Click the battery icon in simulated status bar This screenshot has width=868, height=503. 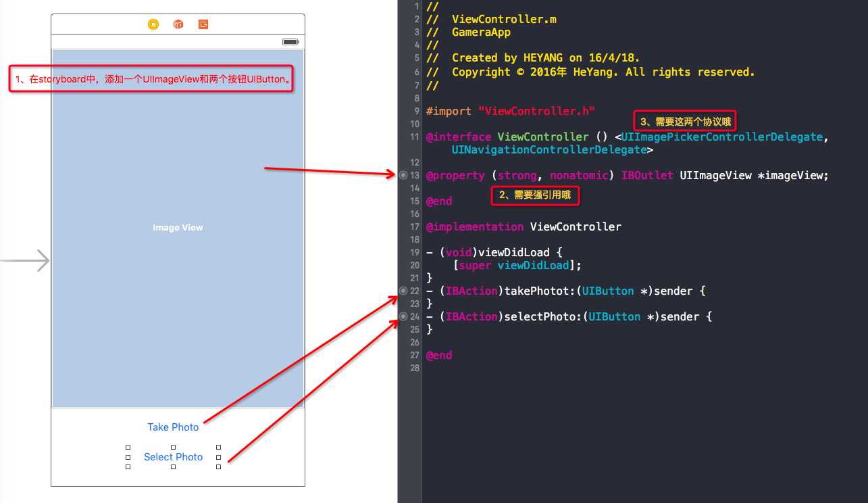point(291,42)
